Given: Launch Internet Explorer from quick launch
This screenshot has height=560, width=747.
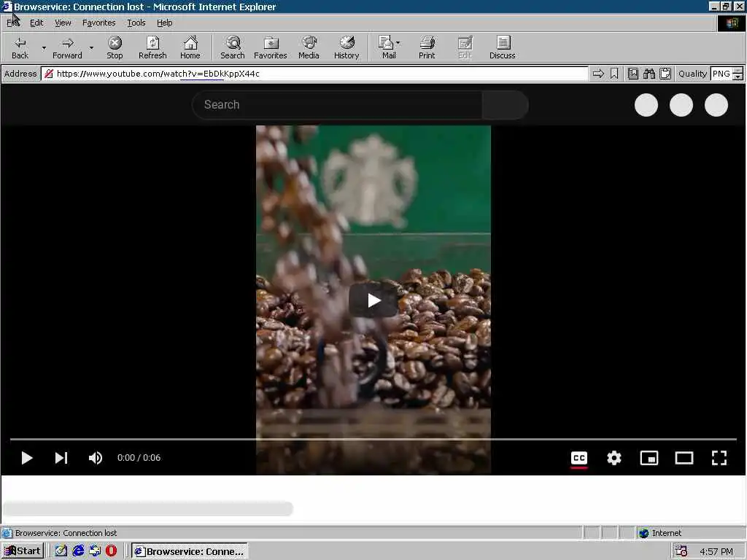Looking at the screenshot, I should pyautogui.click(x=78, y=551).
